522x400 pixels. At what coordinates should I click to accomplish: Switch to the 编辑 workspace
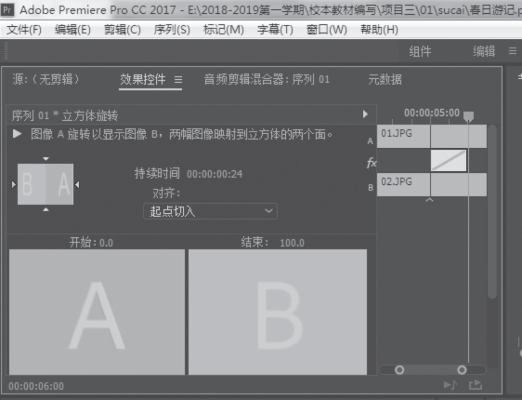pos(484,51)
